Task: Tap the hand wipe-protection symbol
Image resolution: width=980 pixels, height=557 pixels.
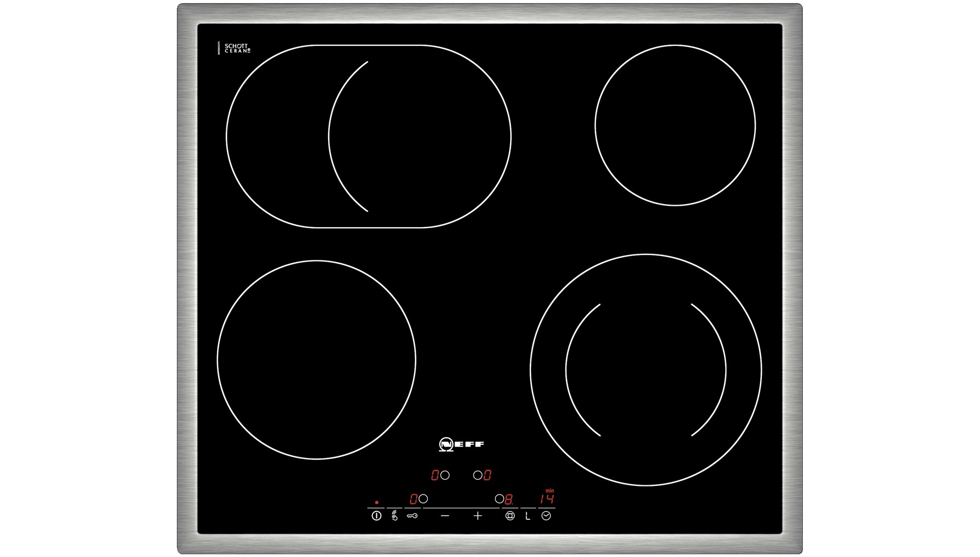Action: point(394,515)
